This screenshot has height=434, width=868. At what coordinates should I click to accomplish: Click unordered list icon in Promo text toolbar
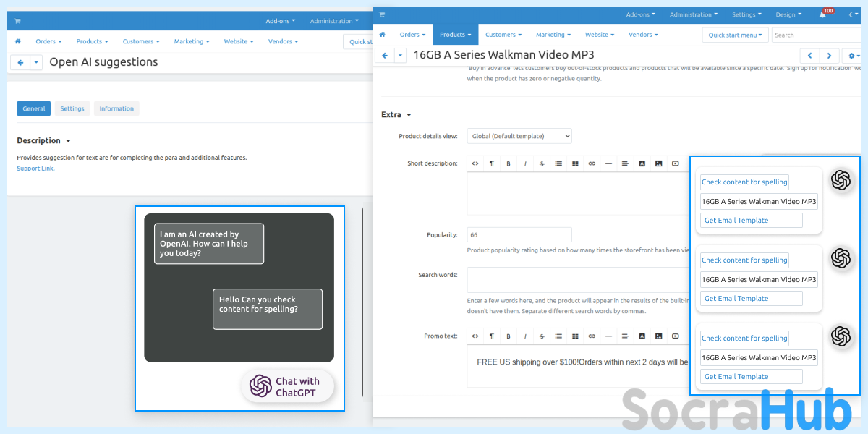(558, 336)
